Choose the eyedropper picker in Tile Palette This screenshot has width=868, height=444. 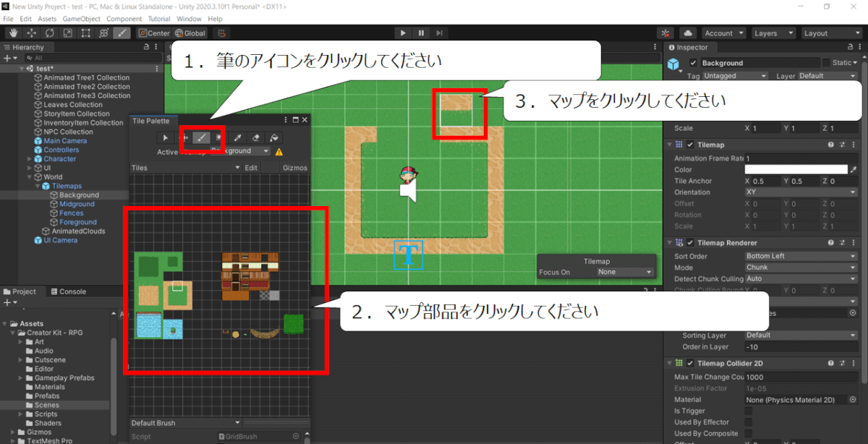pyautogui.click(x=237, y=137)
